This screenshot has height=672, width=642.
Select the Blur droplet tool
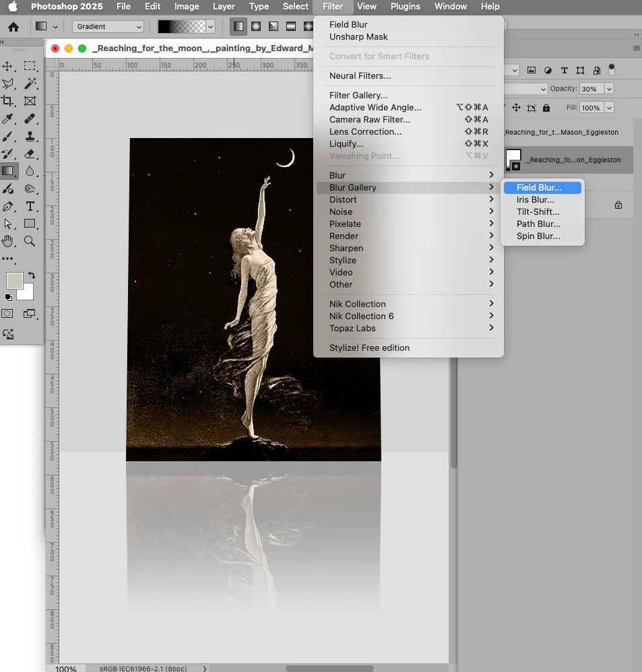[x=30, y=171]
